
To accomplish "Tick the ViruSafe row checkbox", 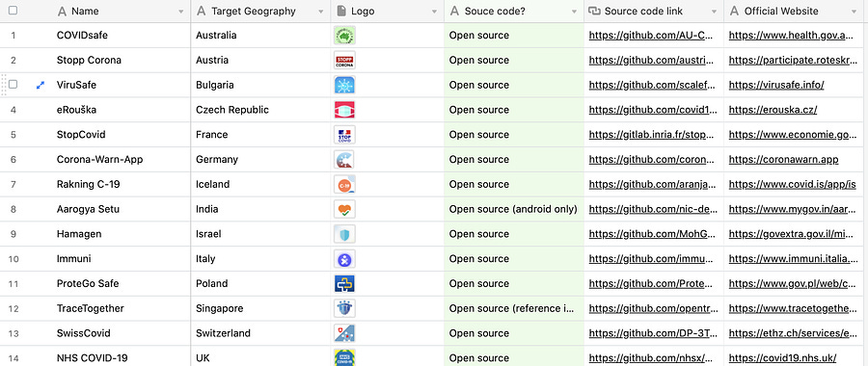I will pyautogui.click(x=13, y=85).
